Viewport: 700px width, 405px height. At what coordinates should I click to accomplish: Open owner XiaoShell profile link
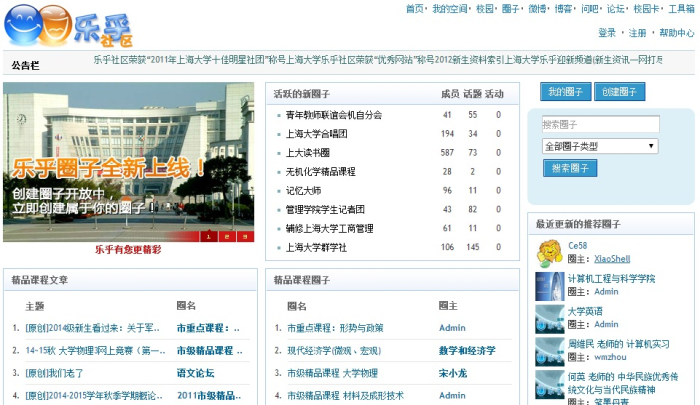(612, 259)
